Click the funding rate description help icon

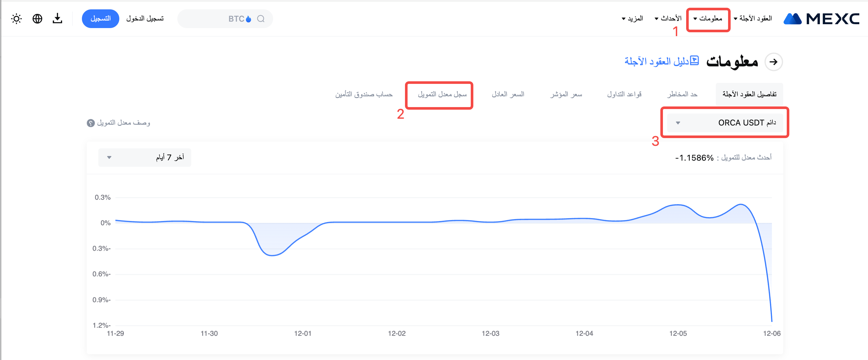pyautogui.click(x=91, y=123)
